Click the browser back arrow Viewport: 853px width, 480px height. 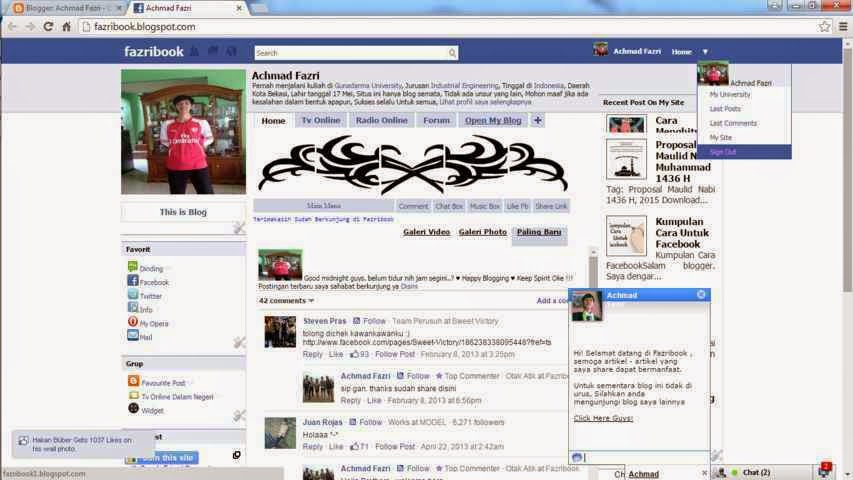[x=12, y=26]
